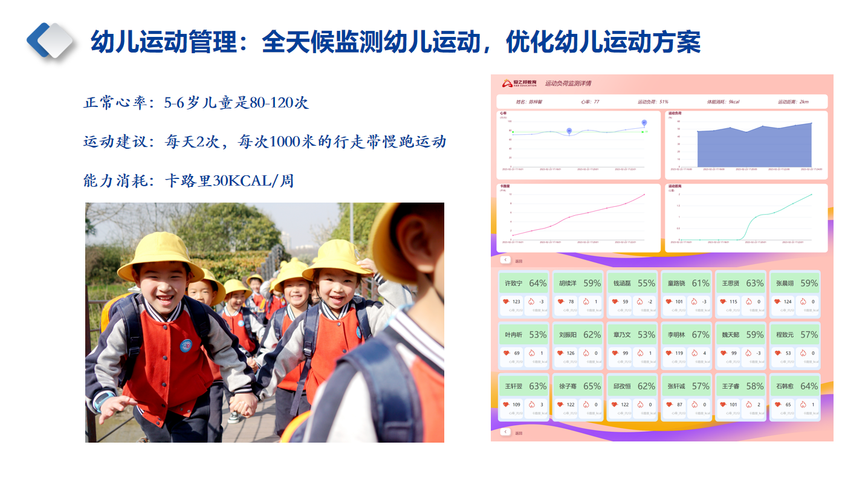Click the flame icon on 张轩诚's card
This screenshot has width=868, height=488.
coord(695,405)
